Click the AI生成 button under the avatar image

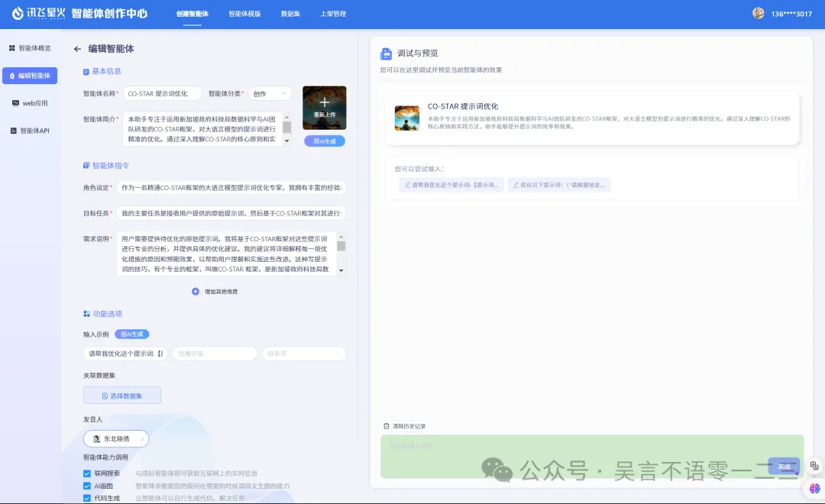click(x=325, y=141)
